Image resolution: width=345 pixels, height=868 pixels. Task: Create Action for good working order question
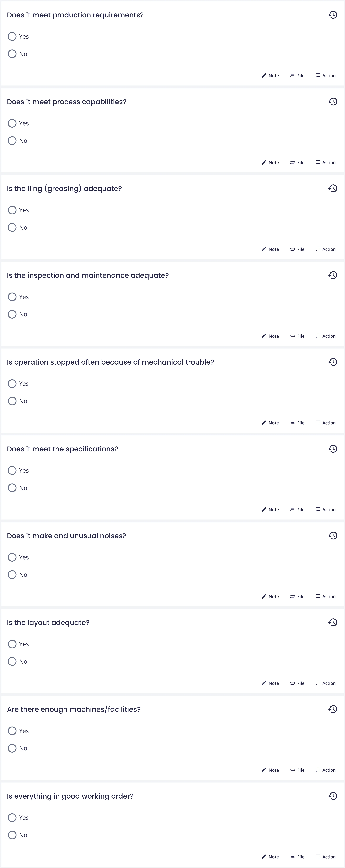[325, 857]
